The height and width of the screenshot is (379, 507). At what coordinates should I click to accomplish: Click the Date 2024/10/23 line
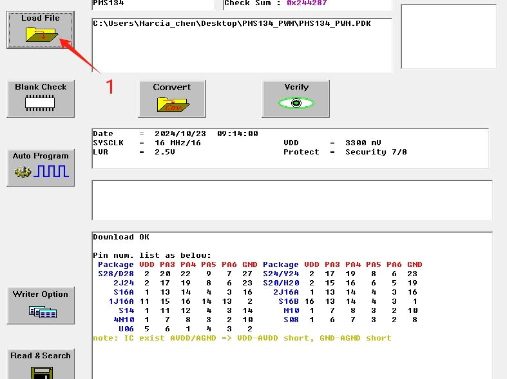175,133
